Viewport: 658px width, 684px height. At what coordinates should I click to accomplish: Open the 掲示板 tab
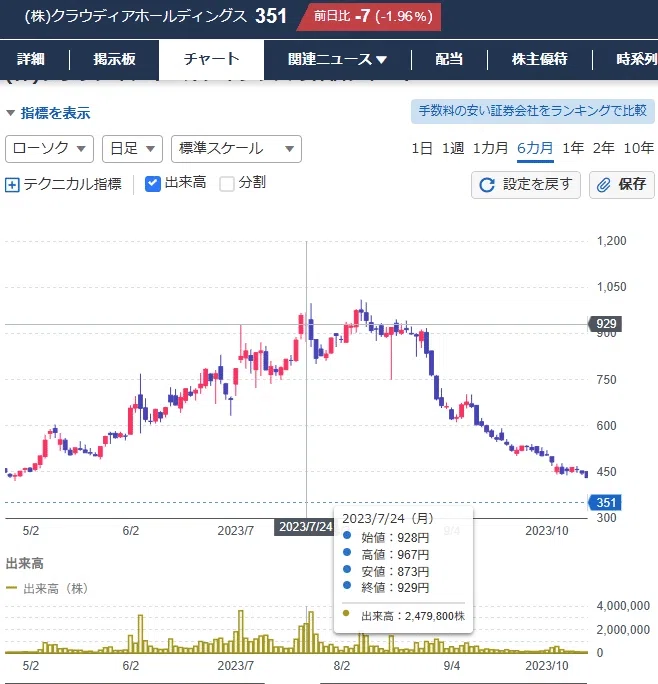click(114, 59)
